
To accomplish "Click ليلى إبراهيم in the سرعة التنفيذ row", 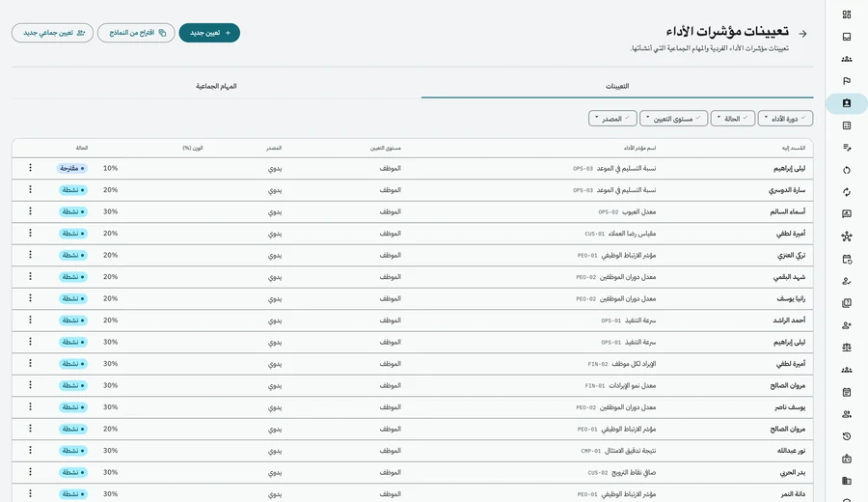I will click(x=789, y=342).
